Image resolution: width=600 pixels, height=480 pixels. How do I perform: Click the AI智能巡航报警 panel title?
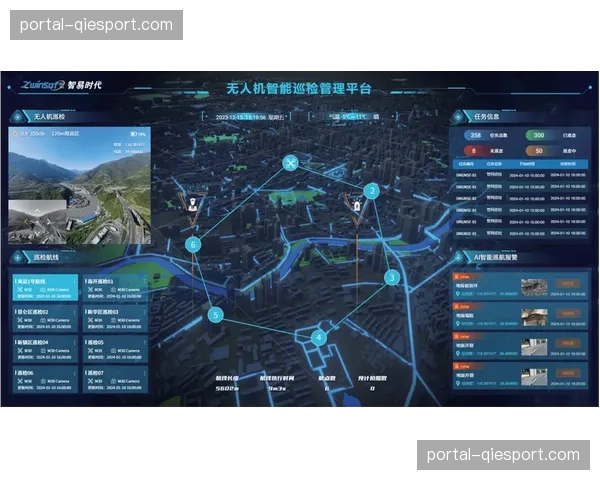496,257
